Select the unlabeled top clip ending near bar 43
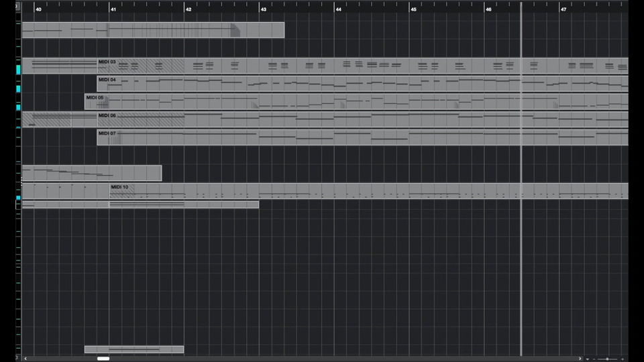This screenshot has height=362, width=644. [x=153, y=30]
